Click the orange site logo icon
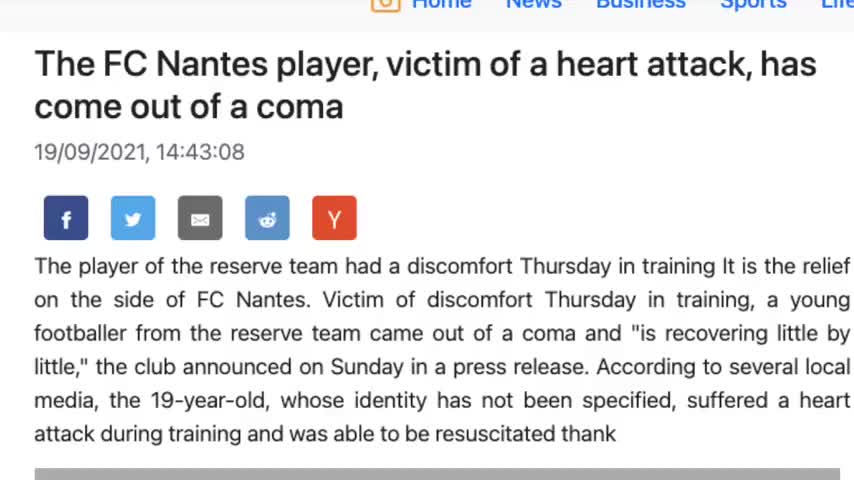854x480 pixels. pyautogui.click(x=386, y=4)
